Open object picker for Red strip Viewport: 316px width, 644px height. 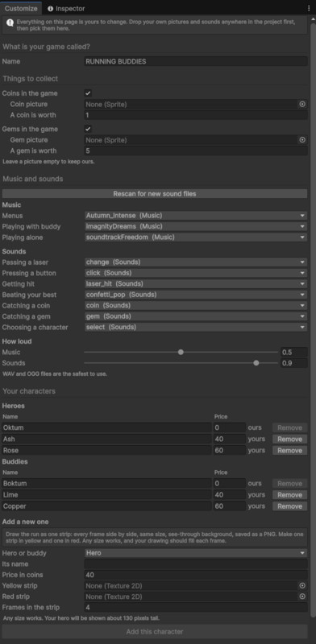pos(302,597)
